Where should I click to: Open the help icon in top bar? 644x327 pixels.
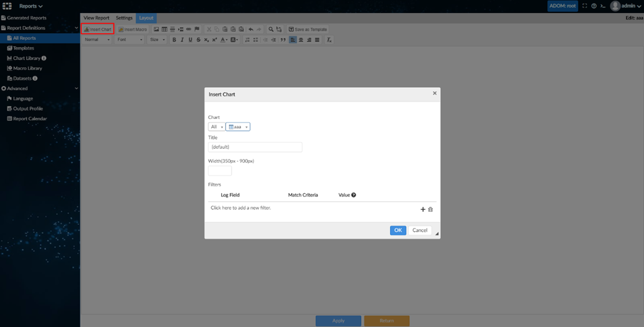coord(594,6)
